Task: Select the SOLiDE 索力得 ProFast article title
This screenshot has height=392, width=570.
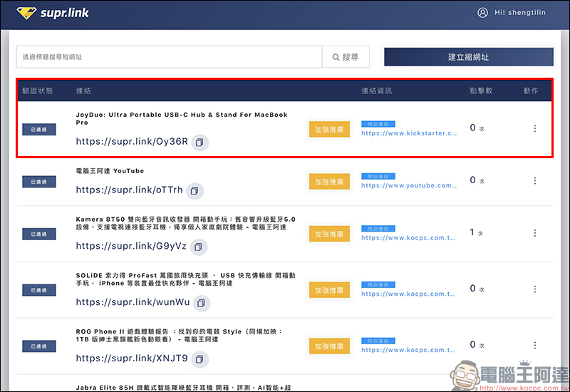Action: click(185, 279)
